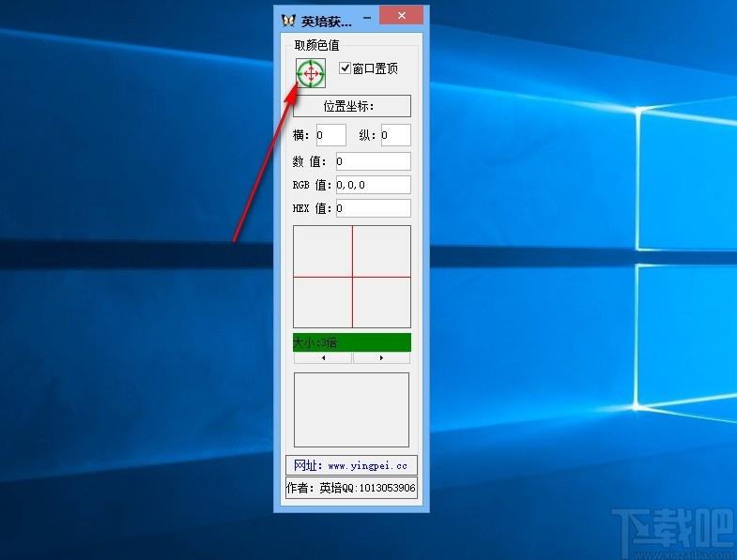Screen dimensions: 737x560
Task: Click the RGB 值 input field
Action: tap(374, 185)
